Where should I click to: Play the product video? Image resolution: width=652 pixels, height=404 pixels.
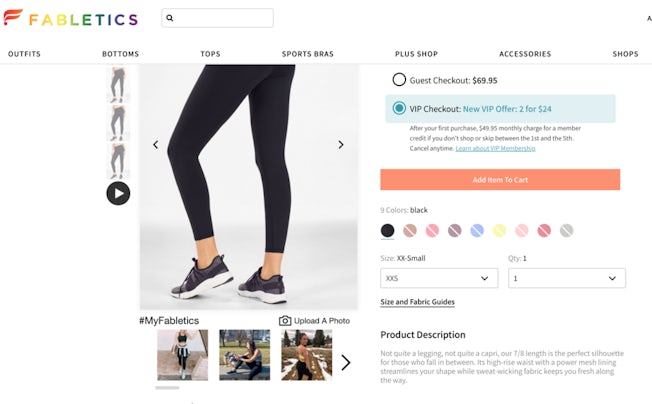(118, 193)
